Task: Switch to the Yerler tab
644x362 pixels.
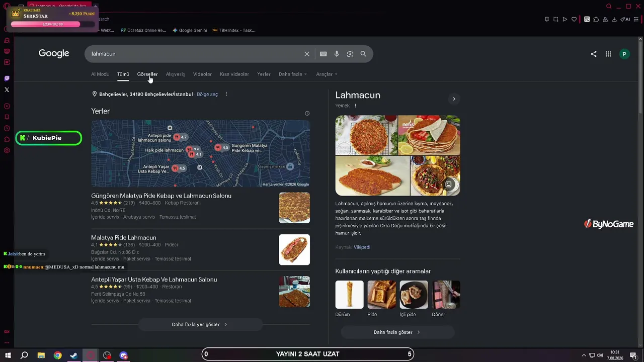Action: pos(264,74)
